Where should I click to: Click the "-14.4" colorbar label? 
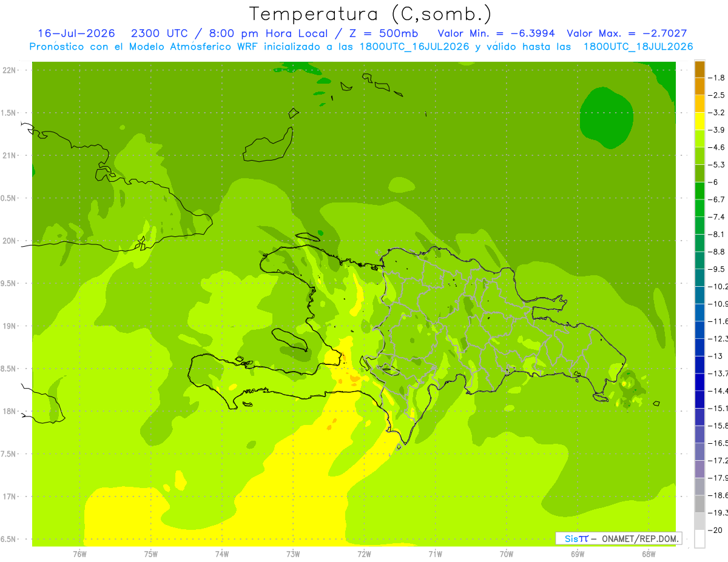(x=718, y=391)
